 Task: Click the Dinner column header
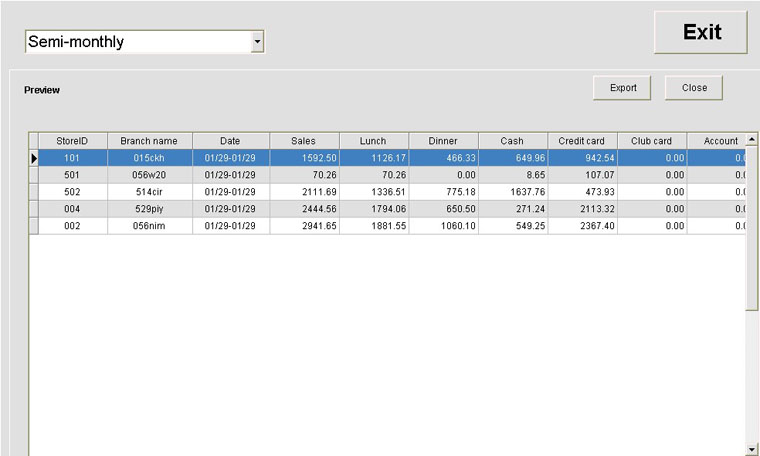[443, 141]
